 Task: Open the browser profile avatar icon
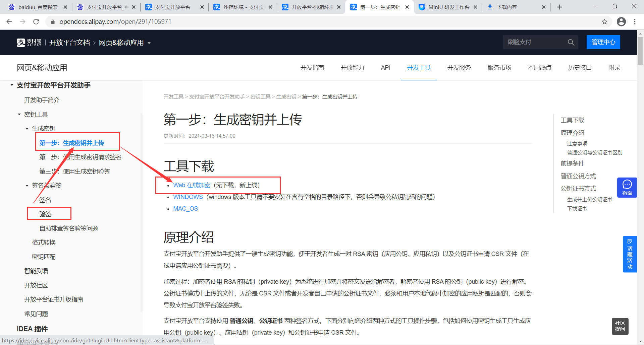click(x=621, y=22)
